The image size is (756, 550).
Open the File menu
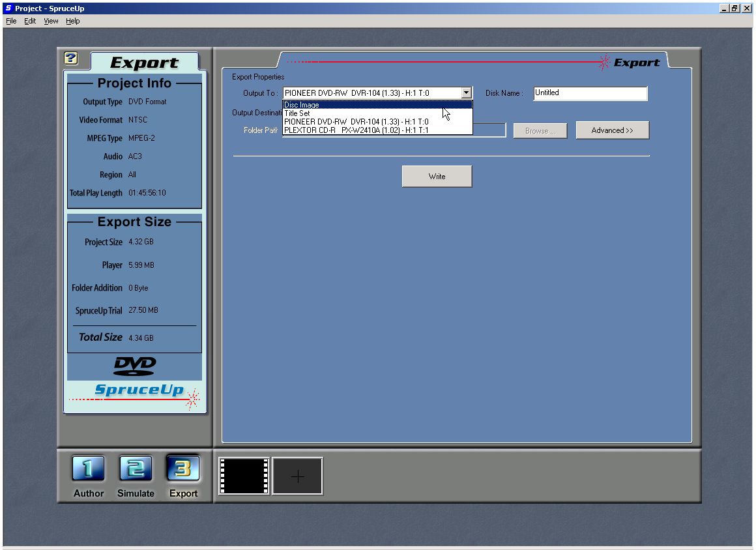tap(11, 22)
